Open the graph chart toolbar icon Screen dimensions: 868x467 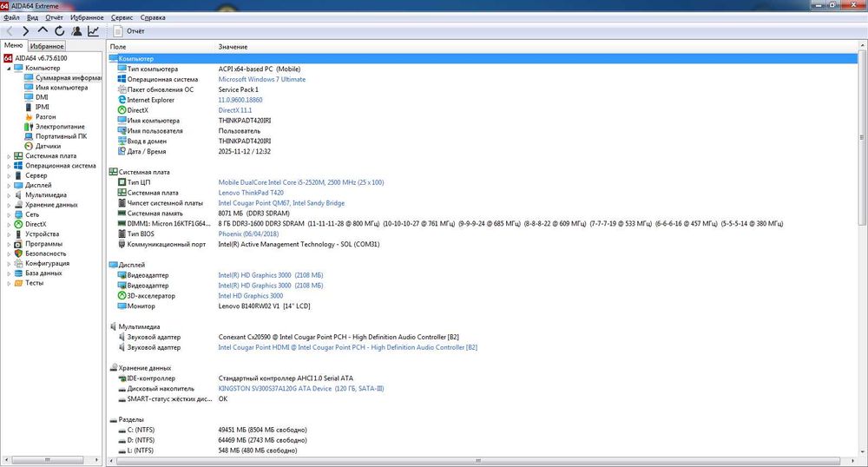pyautogui.click(x=94, y=31)
